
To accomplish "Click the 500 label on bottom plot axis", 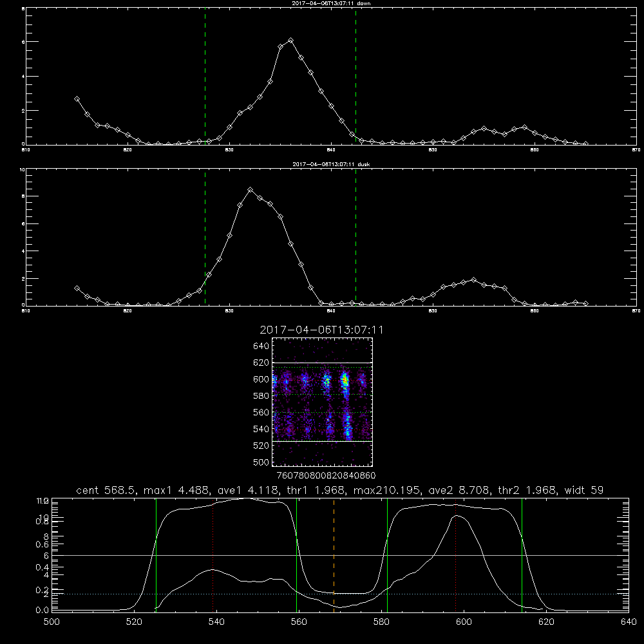I will click(x=52, y=621).
